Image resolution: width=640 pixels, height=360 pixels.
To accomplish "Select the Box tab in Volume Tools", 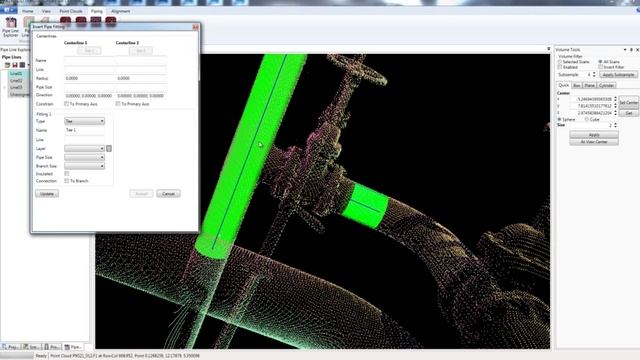I will pos(577,85).
